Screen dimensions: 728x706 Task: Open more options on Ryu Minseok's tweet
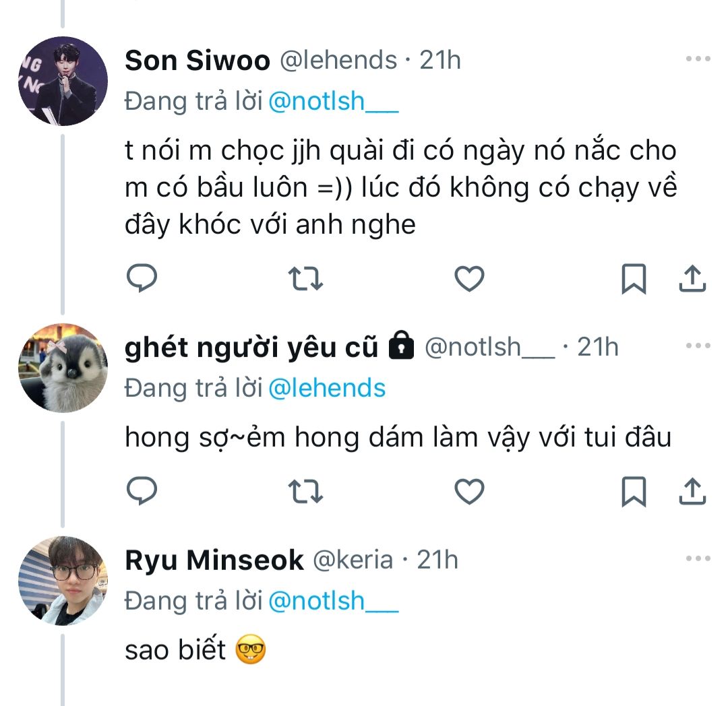(x=698, y=558)
